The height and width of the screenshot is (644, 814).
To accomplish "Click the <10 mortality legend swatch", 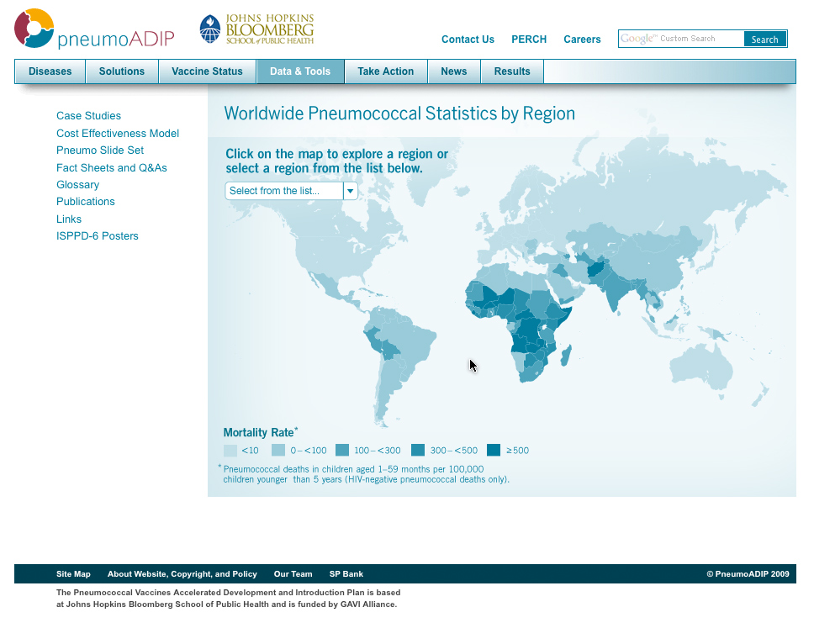I will pyautogui.click(x=230, y=450).
